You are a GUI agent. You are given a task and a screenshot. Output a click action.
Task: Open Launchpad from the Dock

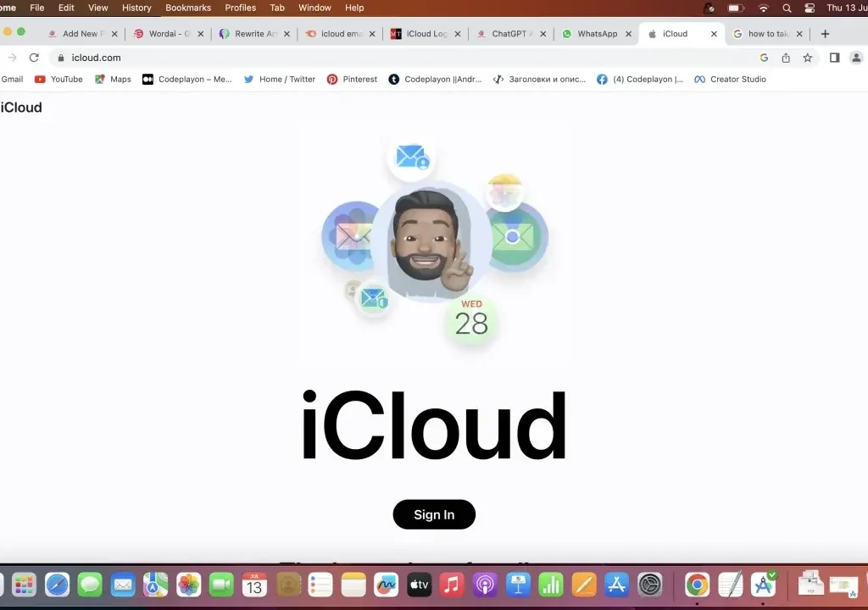pos(24,585)
